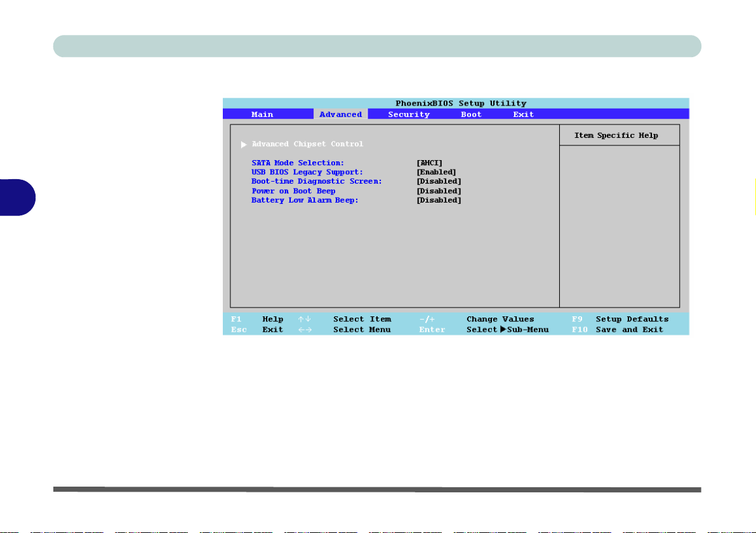Select Boot-time Diagnostic Screen option
The width and height of the screenshot is (756, 533).
[316, 181]
